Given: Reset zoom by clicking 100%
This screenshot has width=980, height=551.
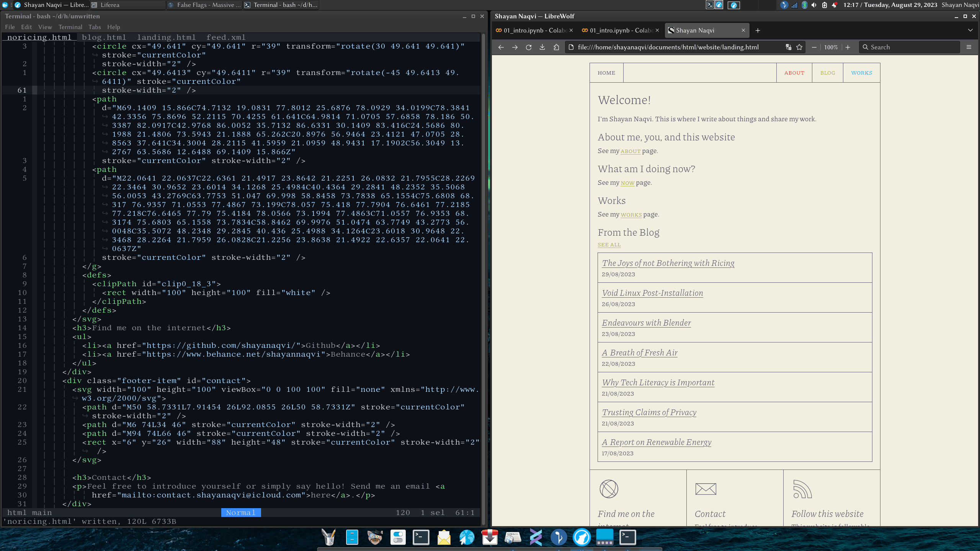Looking at the screenshot, I should pos(831,47).
